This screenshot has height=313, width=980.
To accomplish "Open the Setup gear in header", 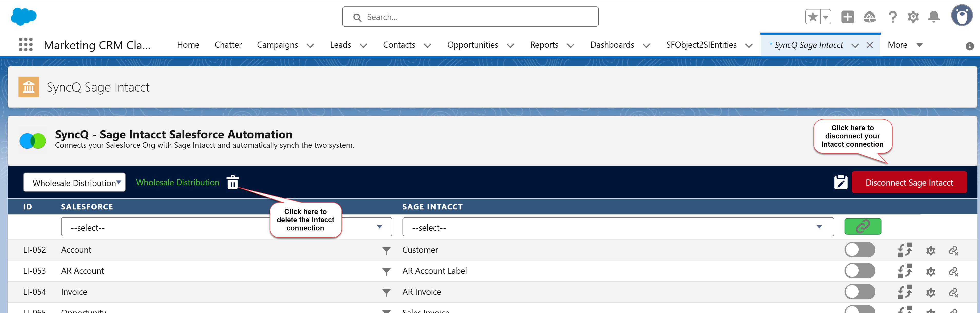I will (913, 17).
